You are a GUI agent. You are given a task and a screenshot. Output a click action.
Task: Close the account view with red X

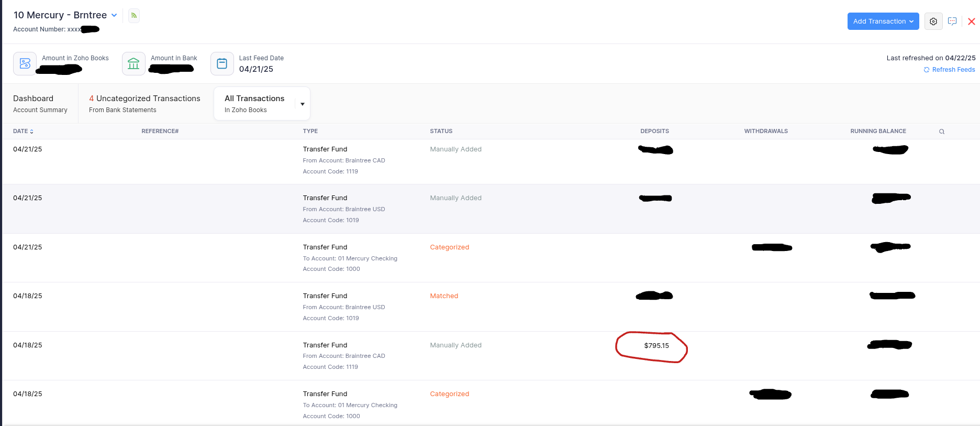(x=972, y=21)
